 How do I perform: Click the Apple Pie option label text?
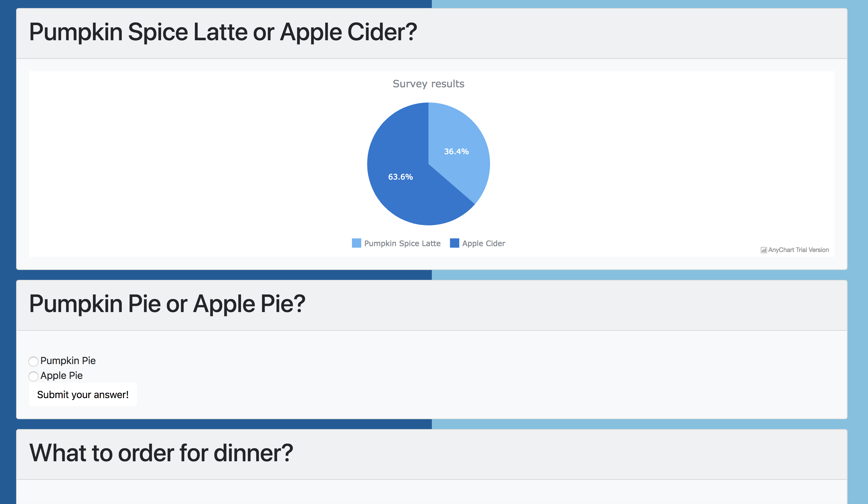pyautogui.click(x=61, y=376)
